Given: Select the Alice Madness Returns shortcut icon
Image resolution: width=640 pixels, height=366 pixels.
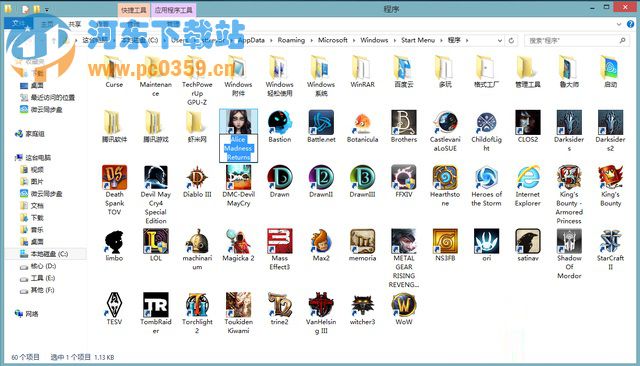Looking at the screenshot, I should (x=238, y=122).
